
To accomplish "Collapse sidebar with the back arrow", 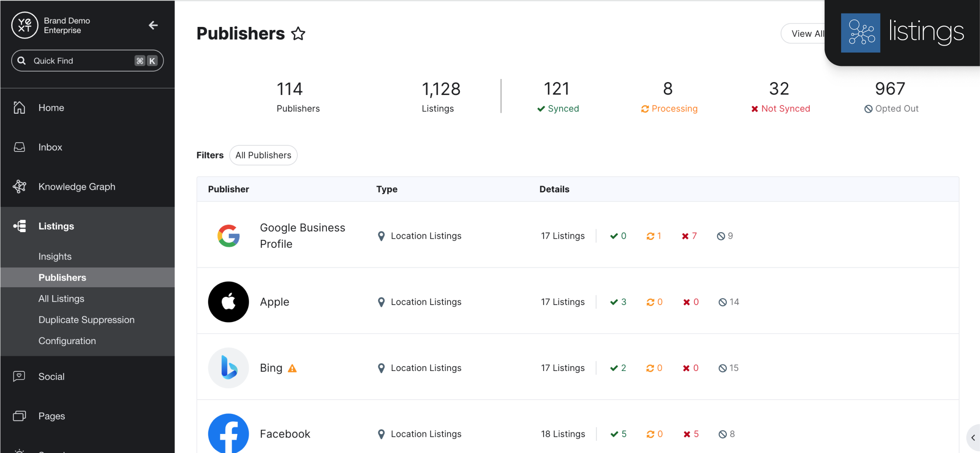I will 153,25.
